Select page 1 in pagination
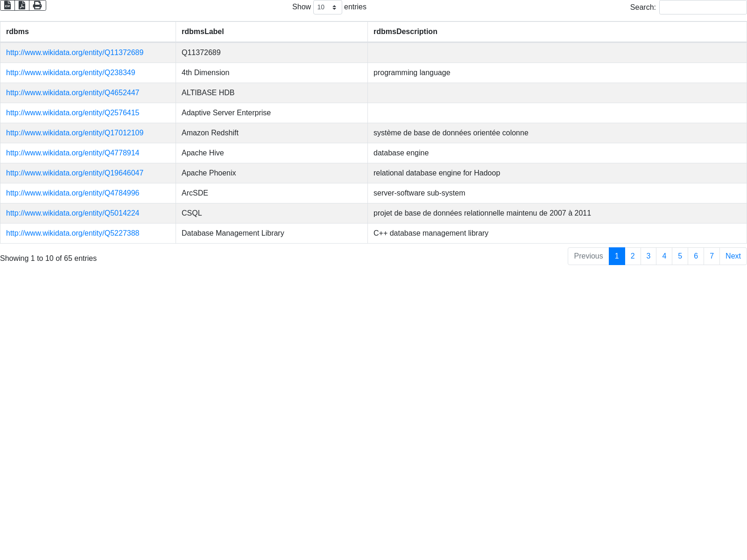Viewport: 747px width, 560px height. click(x=617, y=256)
